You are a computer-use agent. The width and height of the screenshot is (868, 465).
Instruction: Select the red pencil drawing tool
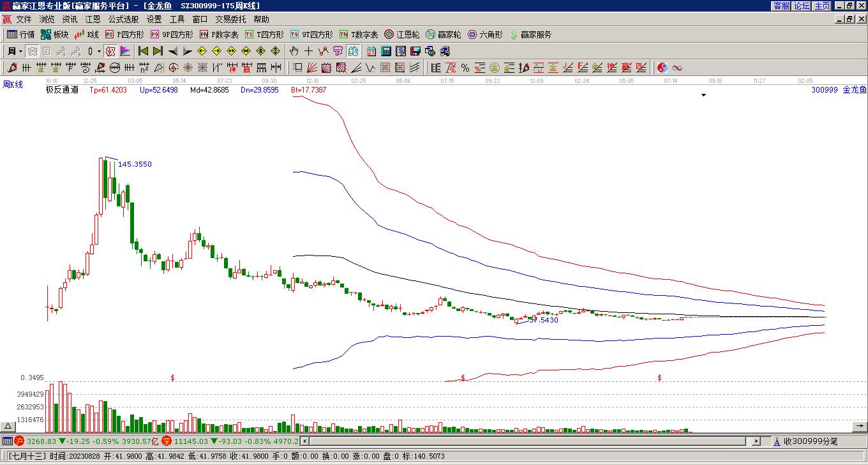pyautogui.click(x=11, y=68)
